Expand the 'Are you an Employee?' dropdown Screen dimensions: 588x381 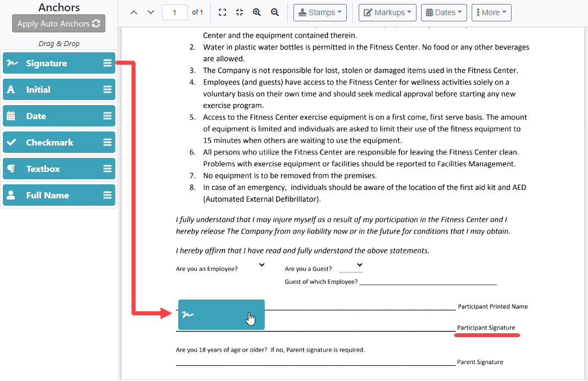click(261, 264)
